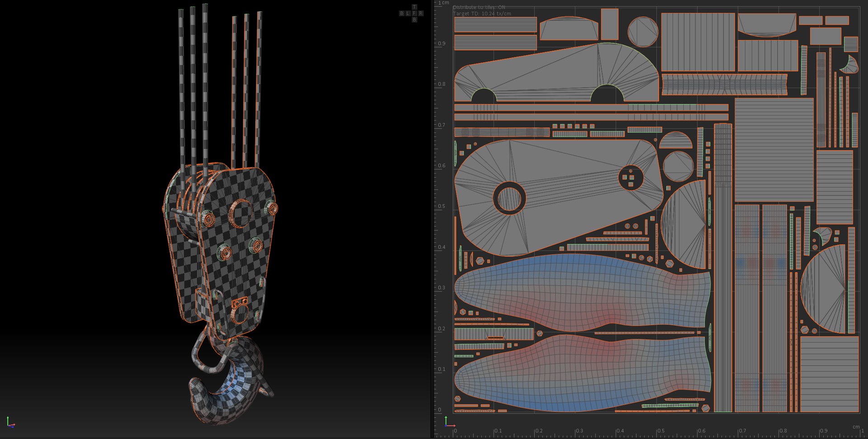
Task: Select side plate UV island with large ring hole
Action: [559, 198]
